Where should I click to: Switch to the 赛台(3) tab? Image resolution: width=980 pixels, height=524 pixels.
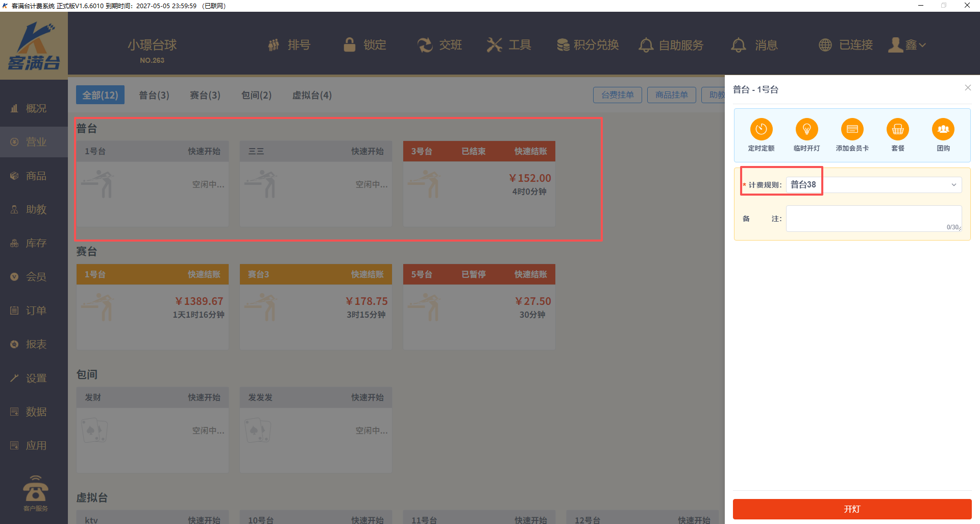[x=205, y=95]
